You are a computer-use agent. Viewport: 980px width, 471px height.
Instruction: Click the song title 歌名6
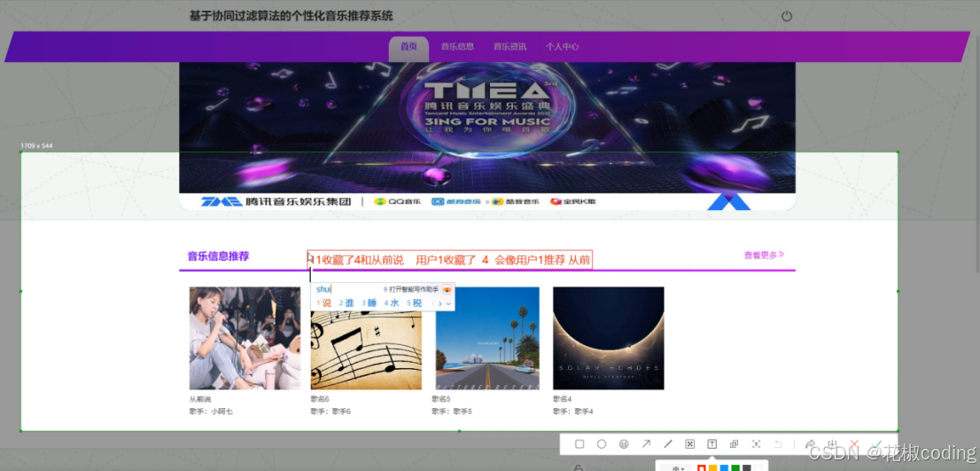(x=319, y=399)
